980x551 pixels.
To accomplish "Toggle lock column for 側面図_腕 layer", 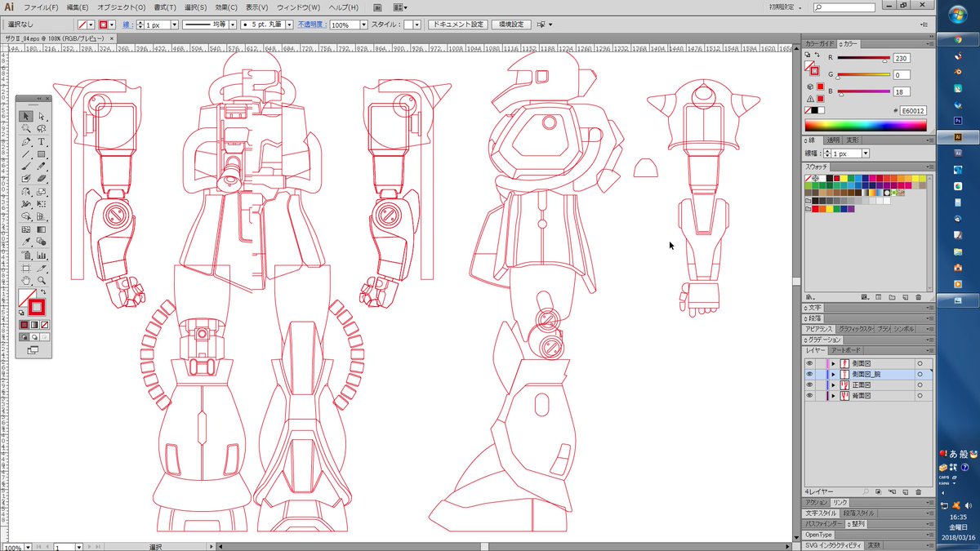I will click(x=820, y=374).
